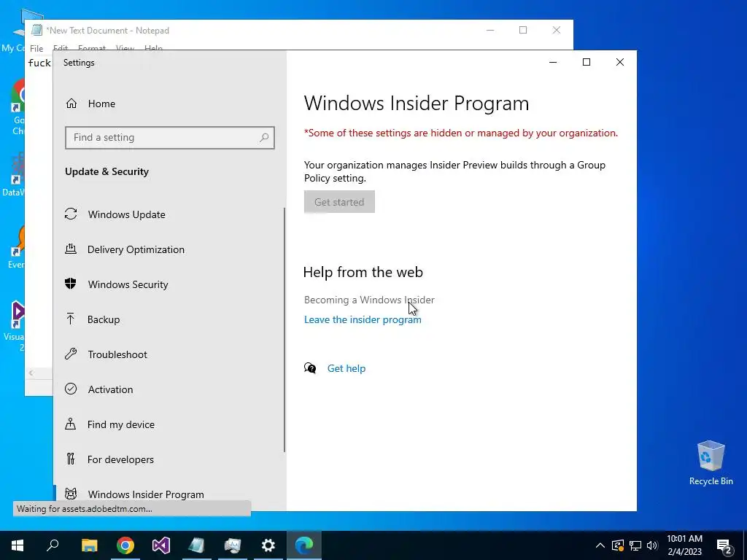The width and height of the screenshot is (747, 560).
Task: Click Notepad horizontal scrollbar left arrow
Action: click(31, 373)
